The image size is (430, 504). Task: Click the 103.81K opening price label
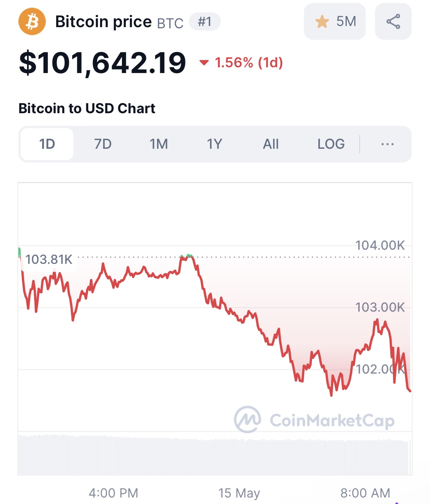point(49,260)
